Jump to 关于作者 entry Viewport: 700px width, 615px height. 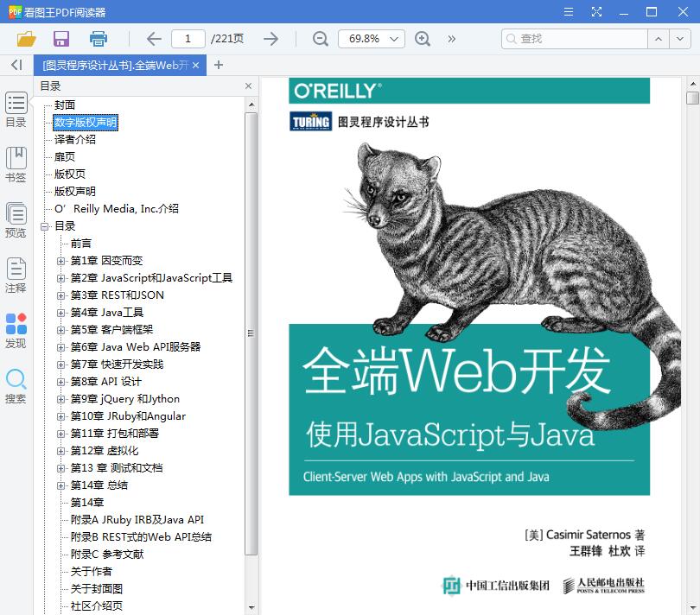pyautogui.click(x=91, y=572)
